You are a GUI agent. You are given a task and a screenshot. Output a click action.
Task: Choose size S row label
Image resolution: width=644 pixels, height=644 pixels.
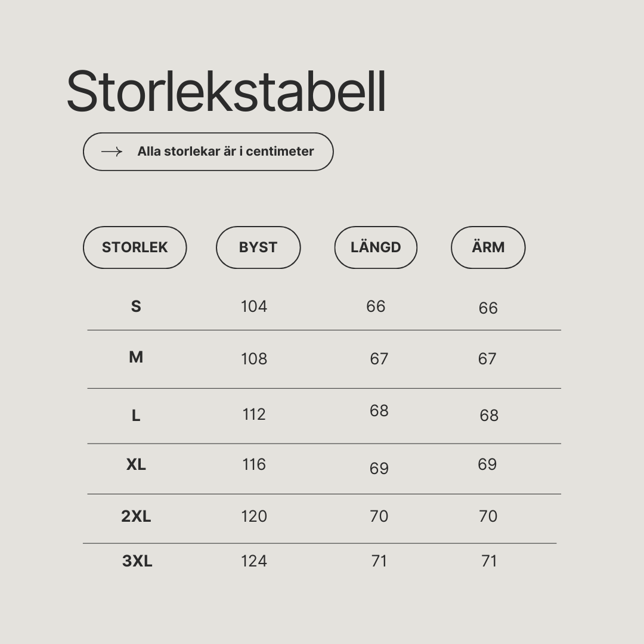pyautogui.click(x=136, y=306)
